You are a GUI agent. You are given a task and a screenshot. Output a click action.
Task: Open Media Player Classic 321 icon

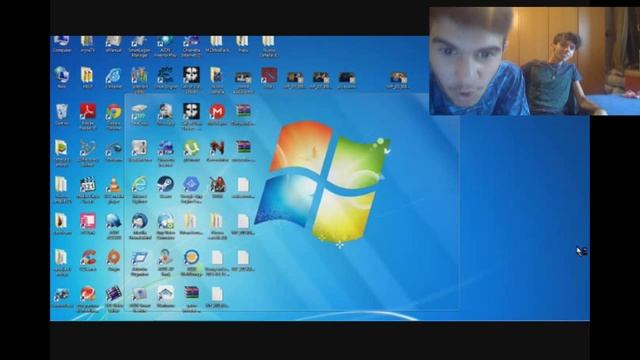(x=88, y=189)
